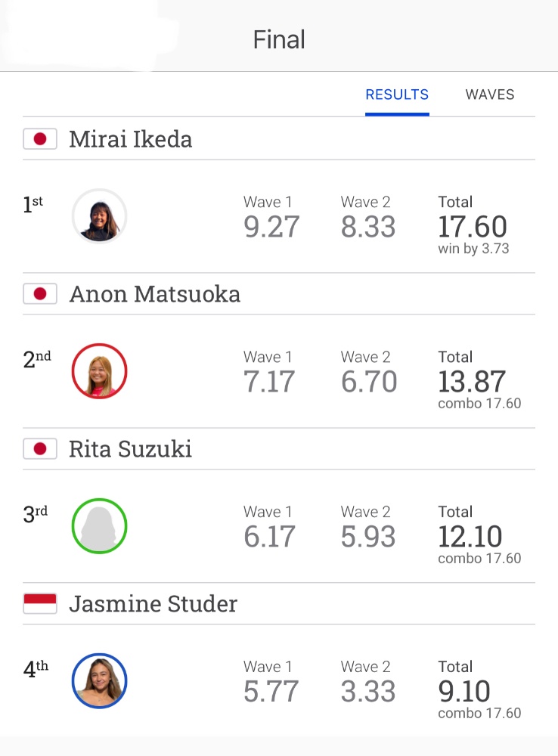Click the Final heading title
The image size is (558, 756).
pyautogui.click(x=279, y=39)
